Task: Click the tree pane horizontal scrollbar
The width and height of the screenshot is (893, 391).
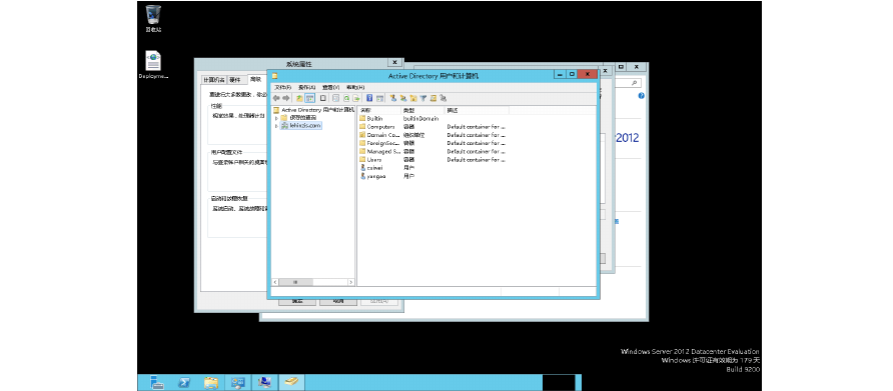Action: coord(313,282)
